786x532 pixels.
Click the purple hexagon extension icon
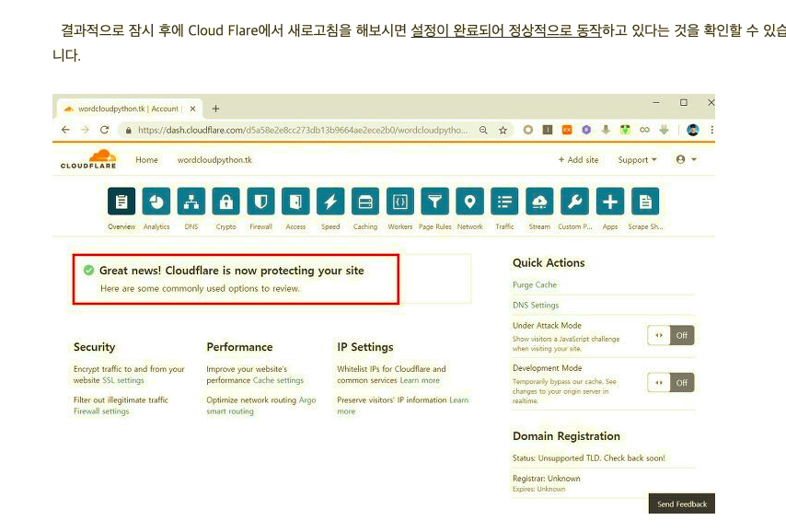click(x=586, y=130)
